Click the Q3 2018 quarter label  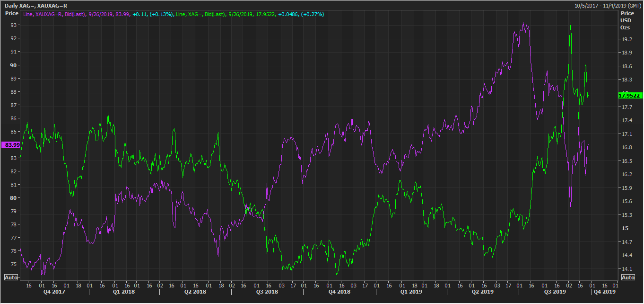[267, 292]
